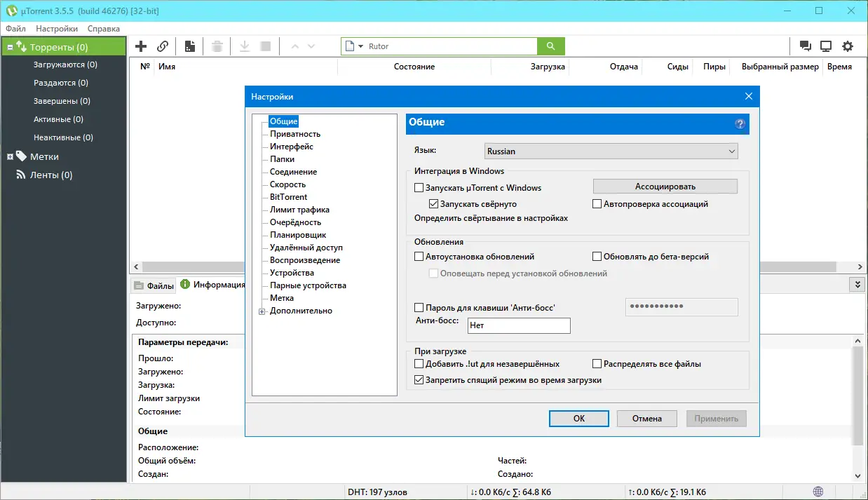This screenshot has width=868, height=500.
Task: Open settings via the gear icon
Action: tap(848, 46)
